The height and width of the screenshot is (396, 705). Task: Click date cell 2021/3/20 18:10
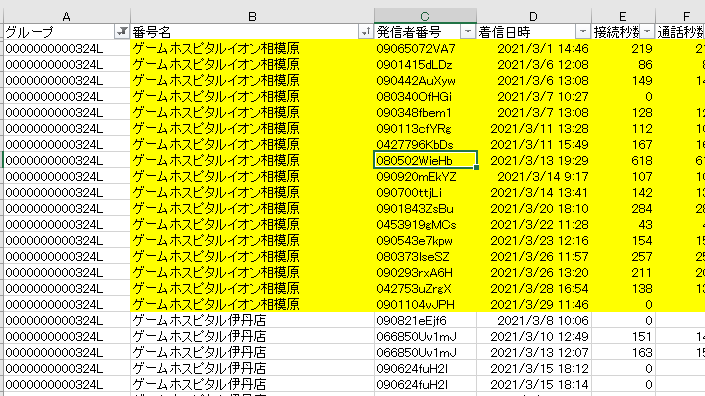coord(534,209)
